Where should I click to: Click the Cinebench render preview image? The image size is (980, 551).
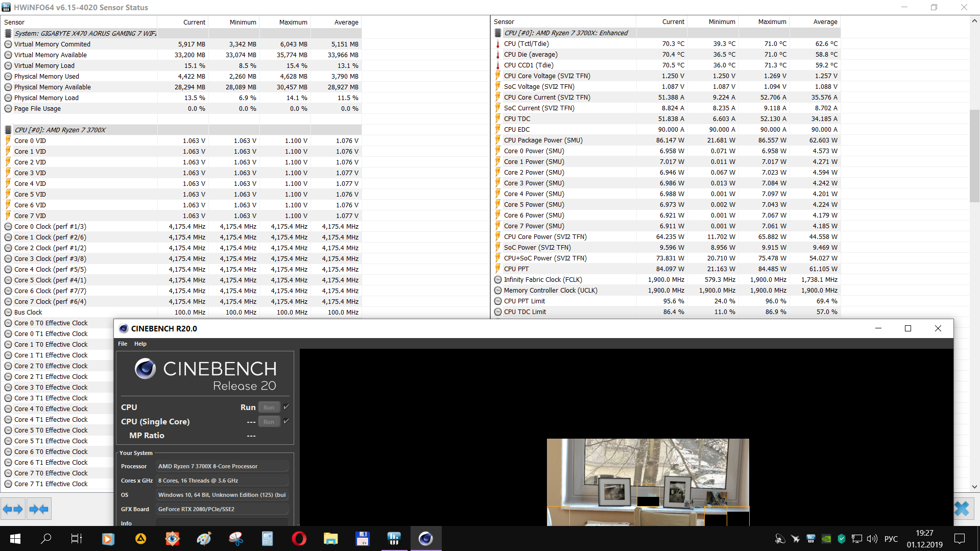coord(648,482)
